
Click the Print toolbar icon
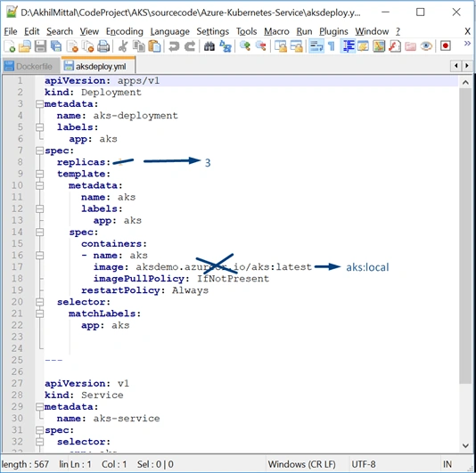pos(103,46)
